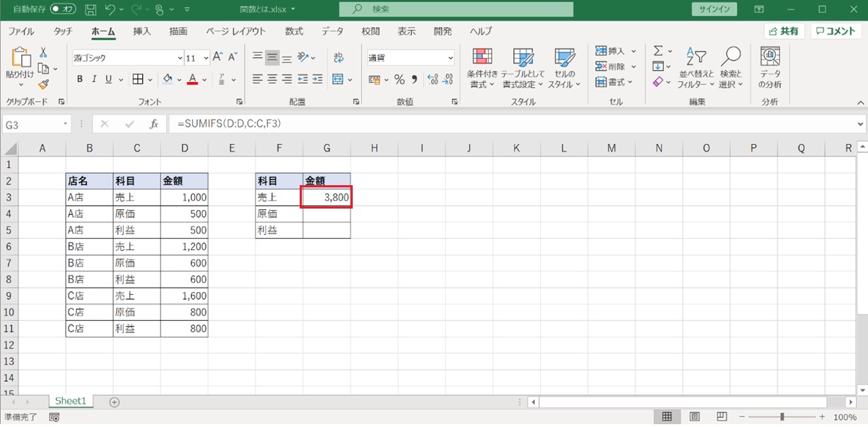This screenshot has height=427, width=868.
Task: Open the 数式 (Formulas) ribbon tab
Action: [x=294, y=31]
